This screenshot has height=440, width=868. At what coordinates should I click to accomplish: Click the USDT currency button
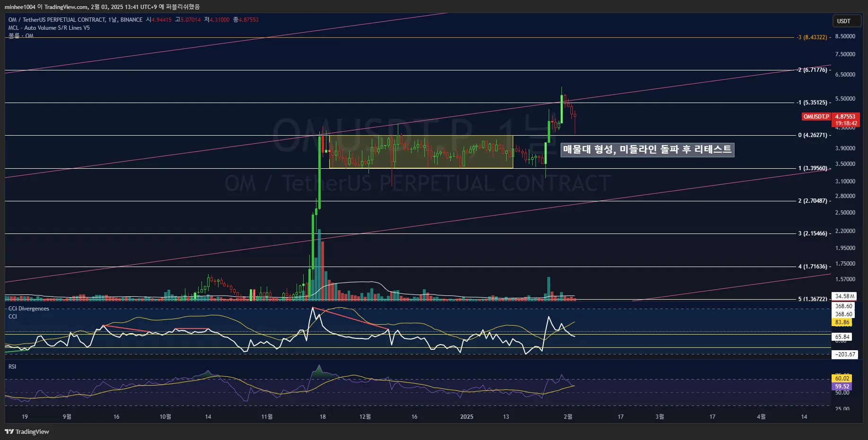point(847,21)
